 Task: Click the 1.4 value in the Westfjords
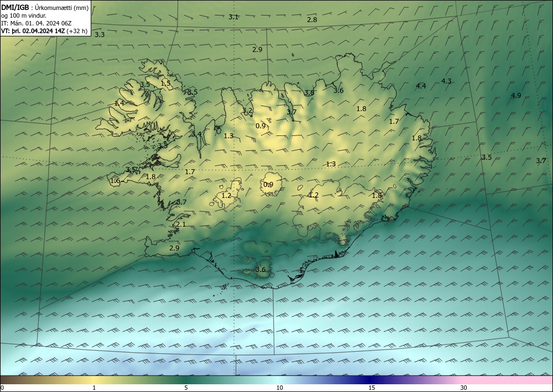tap(119, 103)
